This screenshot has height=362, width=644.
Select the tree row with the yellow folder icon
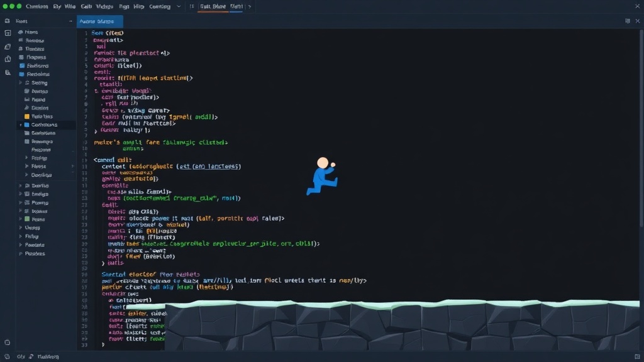point(46,116)
